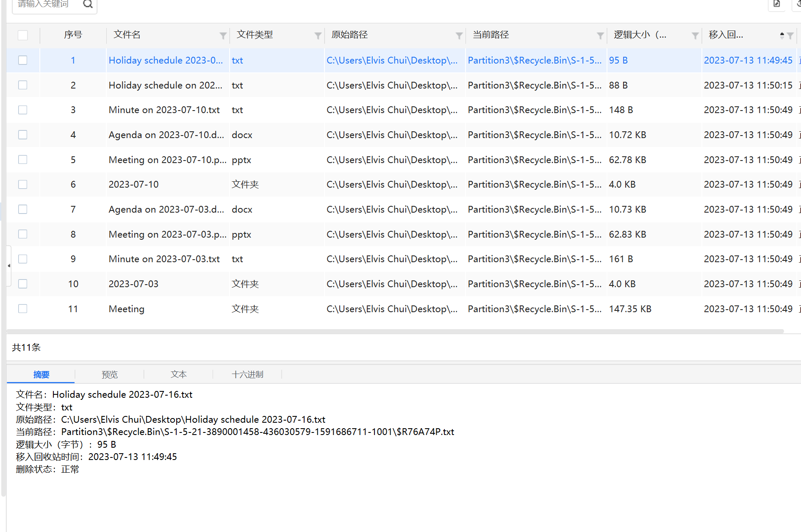This screenshot has height=532, width=801.
Task: Check the row 11 Meeting folder checkbox
Action: click(23, 309)
